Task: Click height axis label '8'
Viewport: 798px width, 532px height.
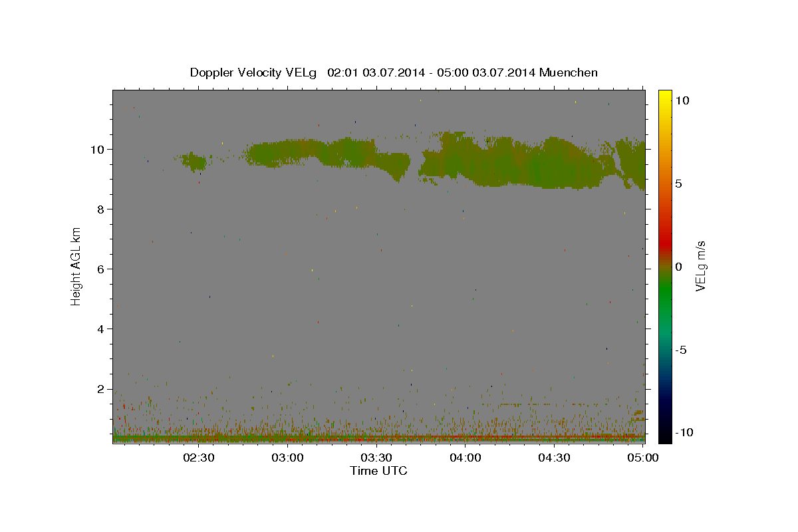Action: [102, 209]
